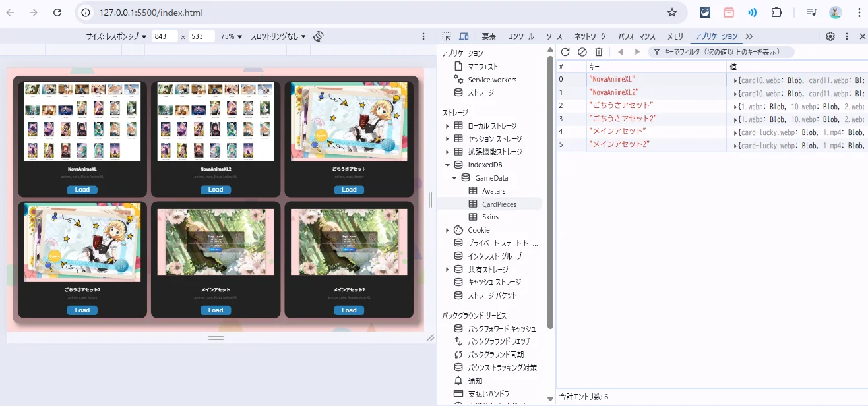868x406 pixels.
Task: Click the delete selected entry trash icon
Action: (599, 52)
